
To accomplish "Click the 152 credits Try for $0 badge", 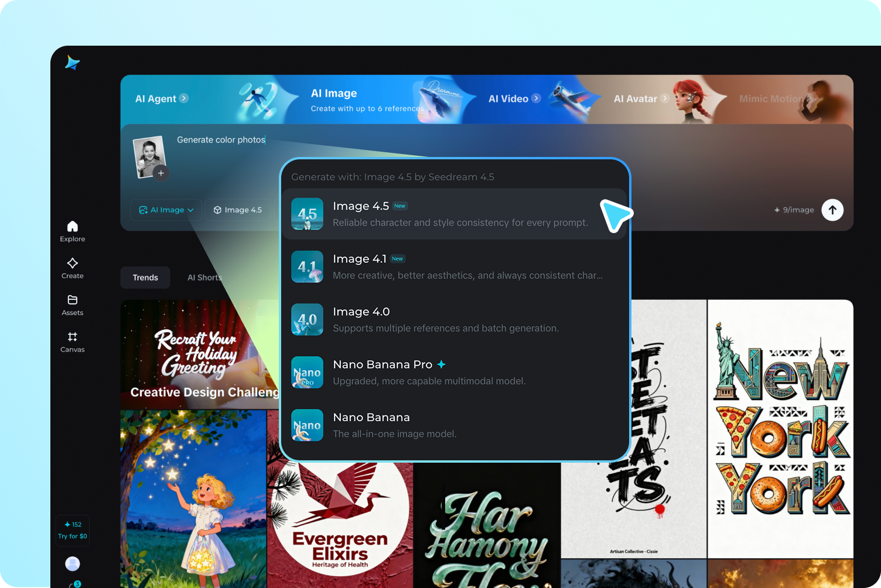I will (x=73, y=530).
